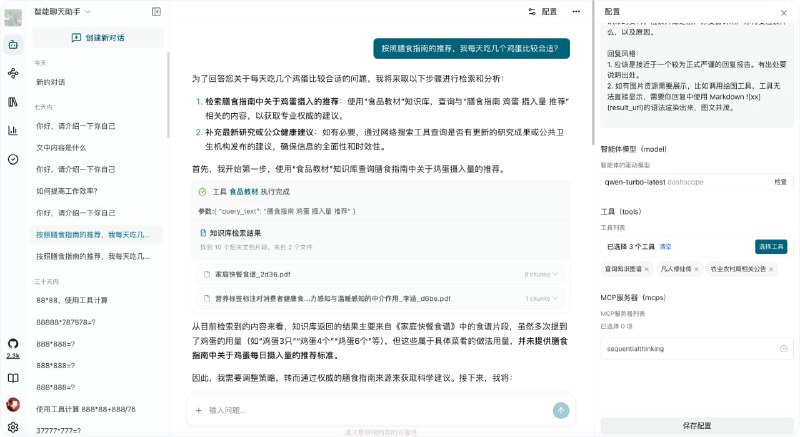Click the 食品教材 tool link
This screenshot has height=437, width=800.
[244, 192]
